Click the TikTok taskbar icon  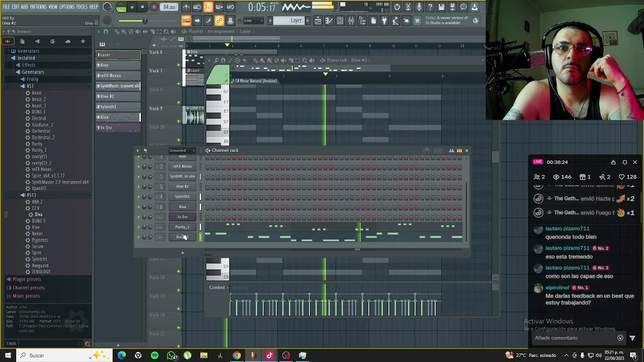click(x=269, y=355)
